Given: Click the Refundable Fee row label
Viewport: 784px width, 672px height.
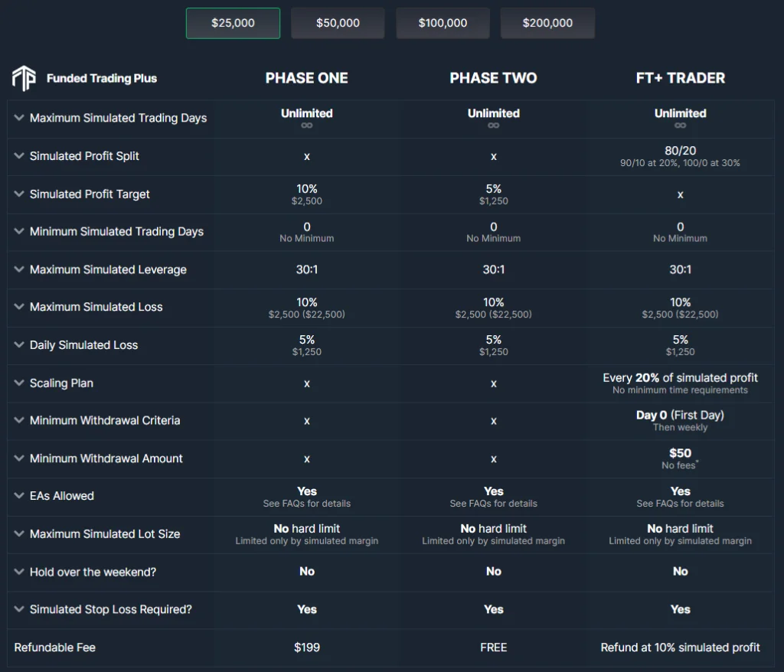Looking at the screenshot, I should click(55, 648).
